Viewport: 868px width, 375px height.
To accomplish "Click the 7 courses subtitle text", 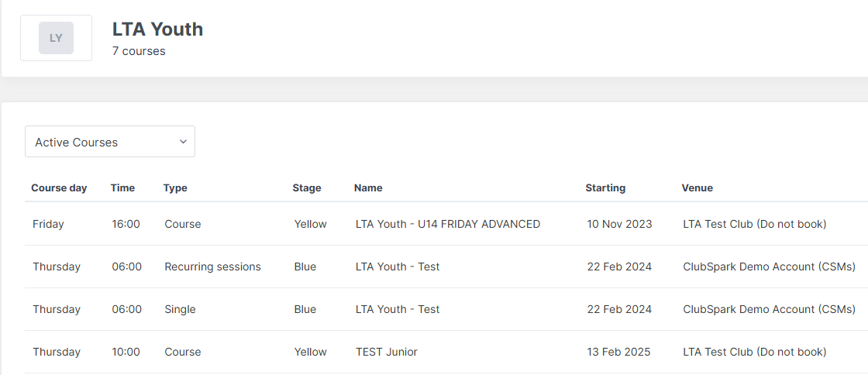I will tap(139, 51).
